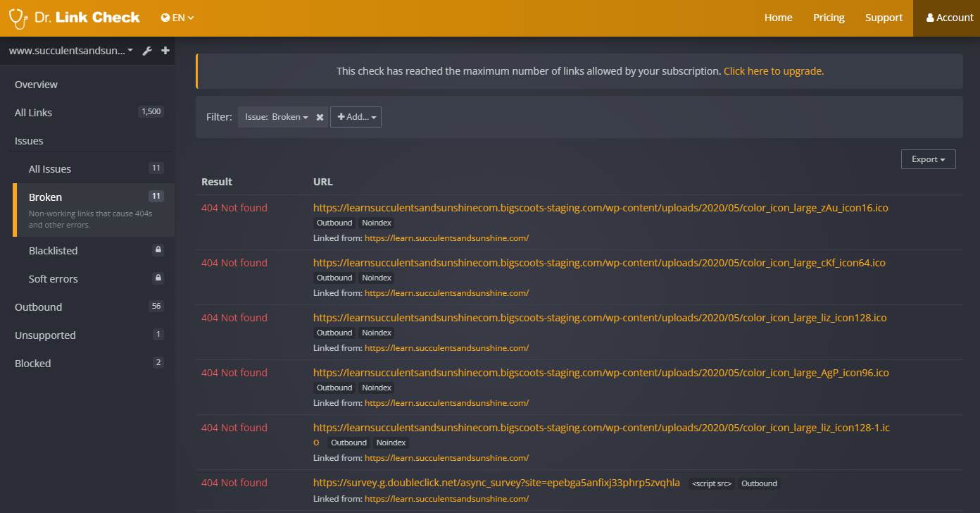
Task: Click the lock icon beside Soft errors
Action: [158, 278]
